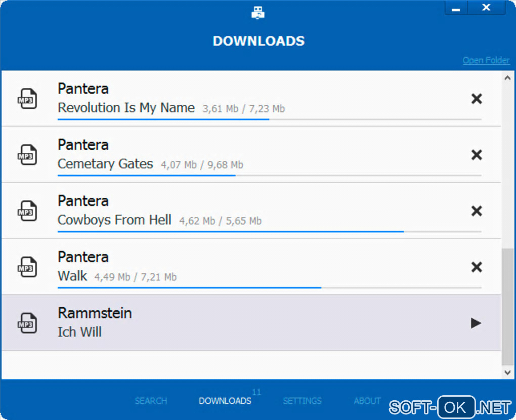Click the MP3 icon for Cemetary Gates

pos(27,155)
